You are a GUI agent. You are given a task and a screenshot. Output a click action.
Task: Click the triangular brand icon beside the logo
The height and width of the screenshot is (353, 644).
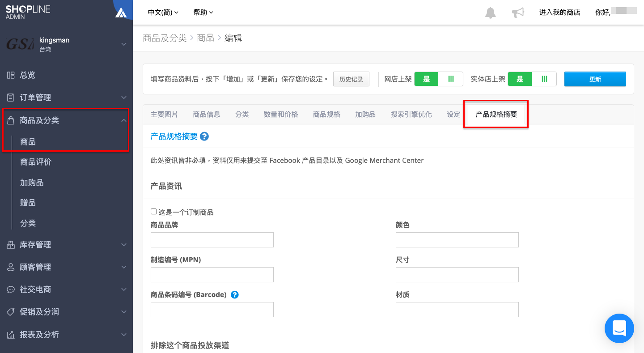121,13
